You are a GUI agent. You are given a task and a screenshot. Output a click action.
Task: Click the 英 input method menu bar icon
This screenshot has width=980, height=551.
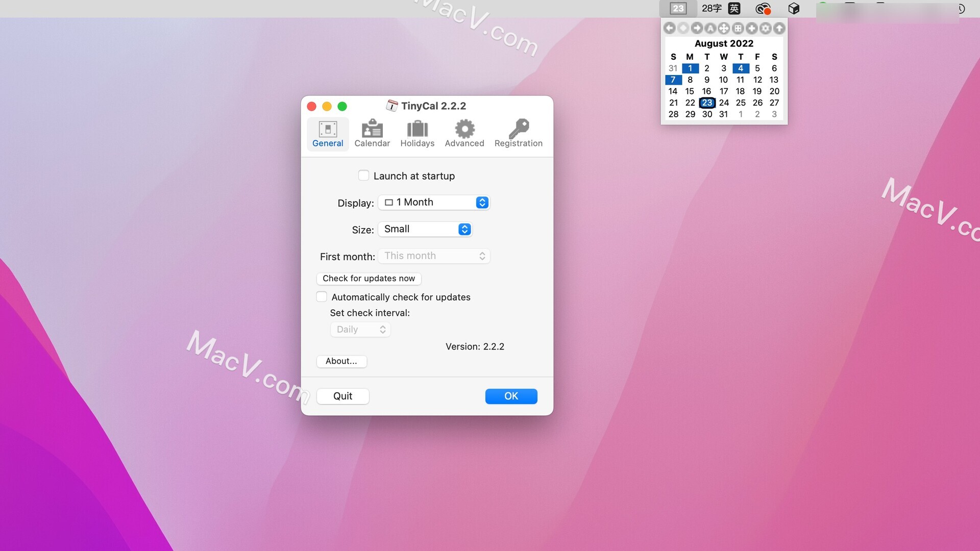[x=734, y=8]
